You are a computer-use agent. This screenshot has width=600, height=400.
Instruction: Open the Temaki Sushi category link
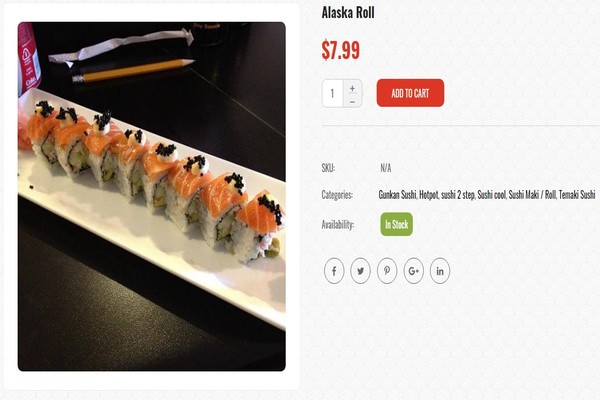pyautogui.click(x=577, y=195)
